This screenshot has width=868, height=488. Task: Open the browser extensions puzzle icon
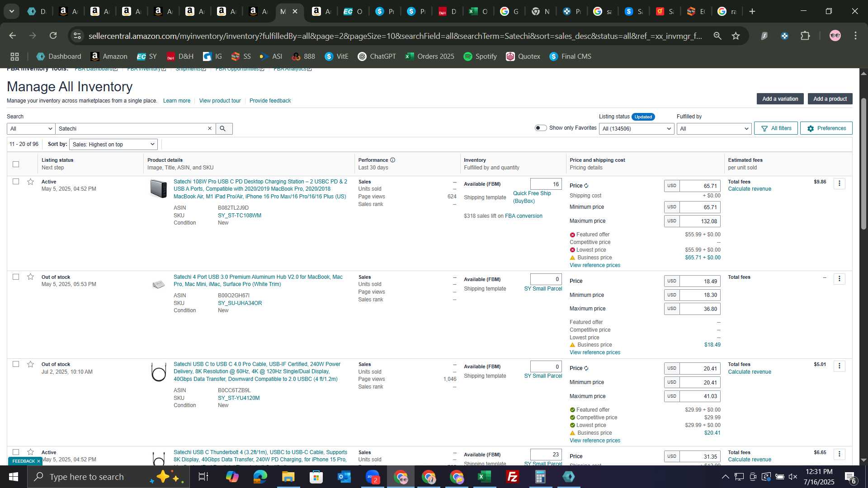(805, 36)
